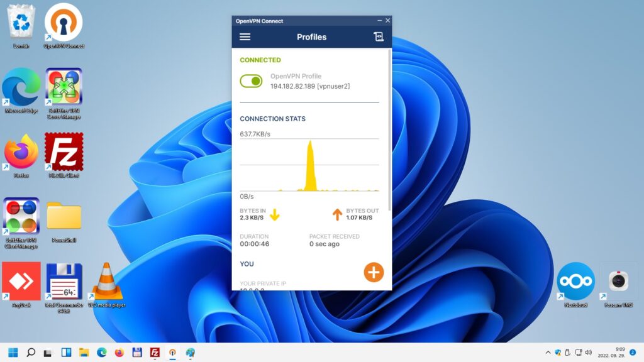This screenshot has height=362, width=644.
Task: Select the Nextcloud desktop shortcut
Action: (575, 285)
